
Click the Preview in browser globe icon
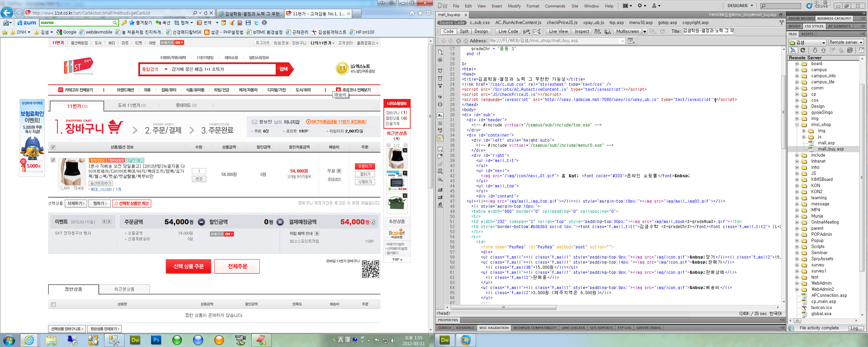click(608, 32)
